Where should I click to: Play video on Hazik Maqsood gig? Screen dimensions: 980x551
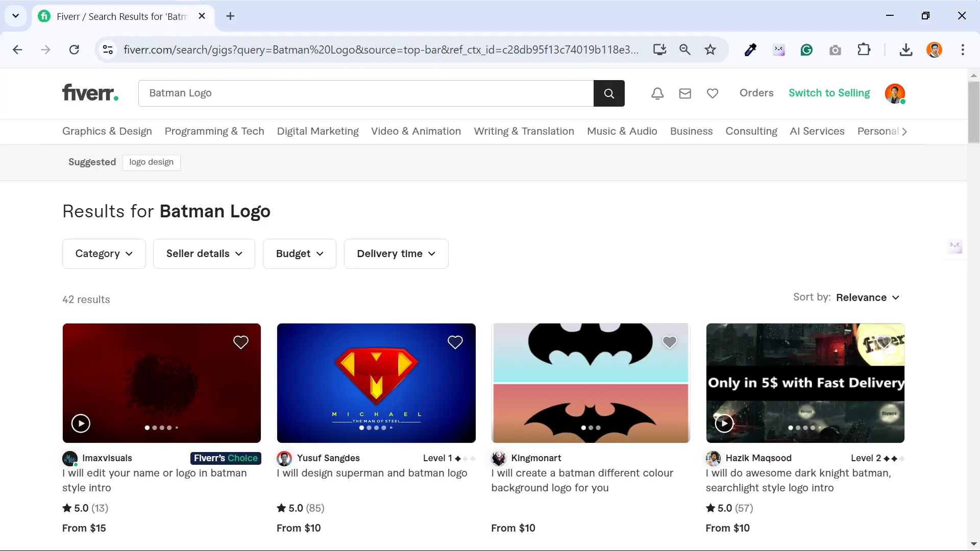click(724, 423)
